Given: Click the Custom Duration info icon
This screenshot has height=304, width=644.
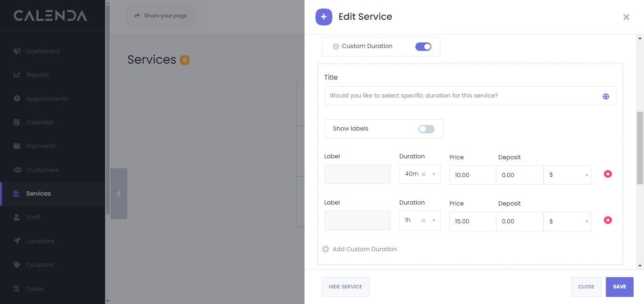Looking at the screenshot, I should 336,46.
